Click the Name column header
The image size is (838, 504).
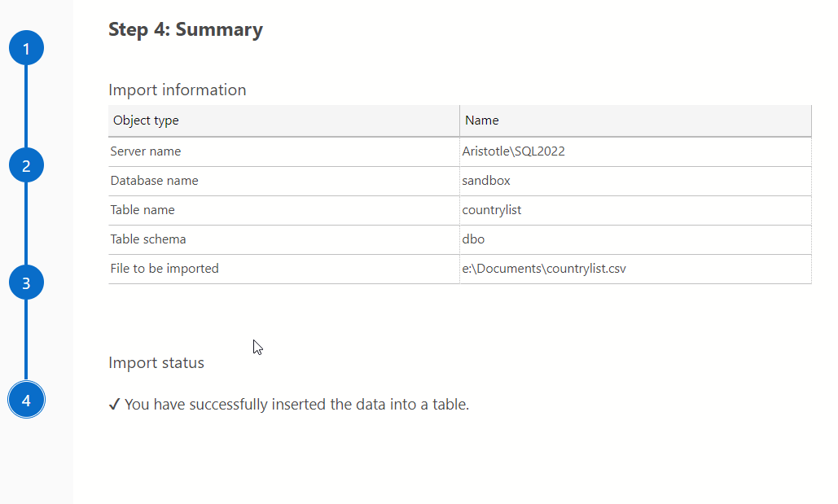pyautogui.click(x=481, y=121)
